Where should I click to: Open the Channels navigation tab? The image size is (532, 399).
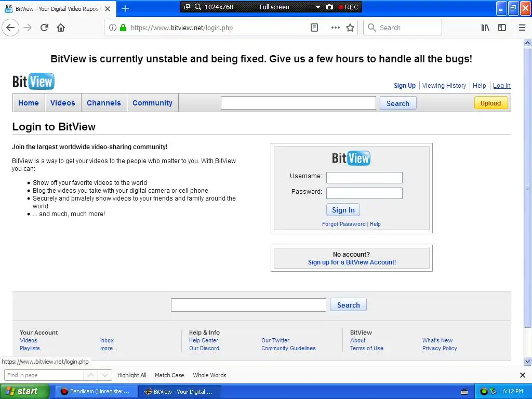coord(104,103)
